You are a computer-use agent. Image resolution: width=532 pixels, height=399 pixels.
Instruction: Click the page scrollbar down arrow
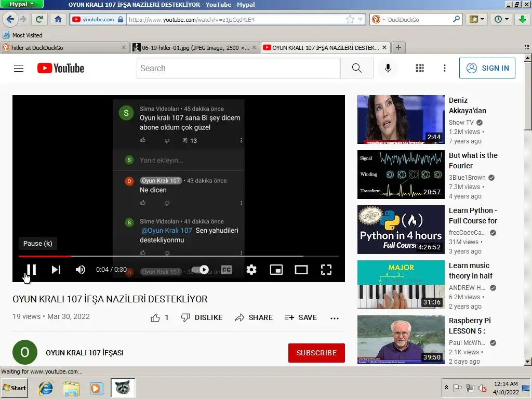tap(528, 362)
